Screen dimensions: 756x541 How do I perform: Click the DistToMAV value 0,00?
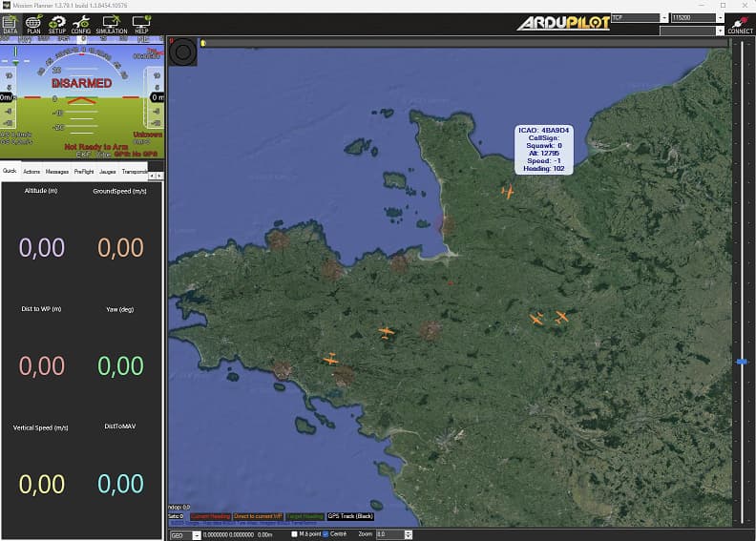(x=120, y=484)
